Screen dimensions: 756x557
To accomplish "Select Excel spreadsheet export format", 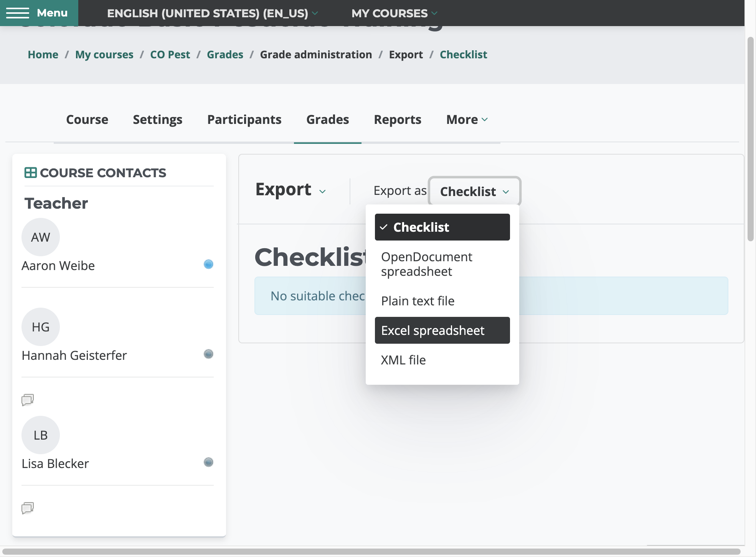I will click(442, 330).
